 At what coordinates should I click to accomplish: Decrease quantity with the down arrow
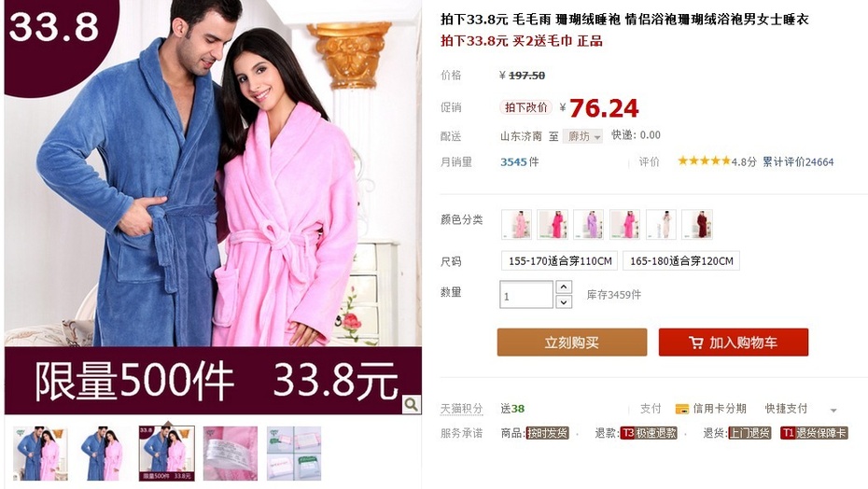[564, 301]
